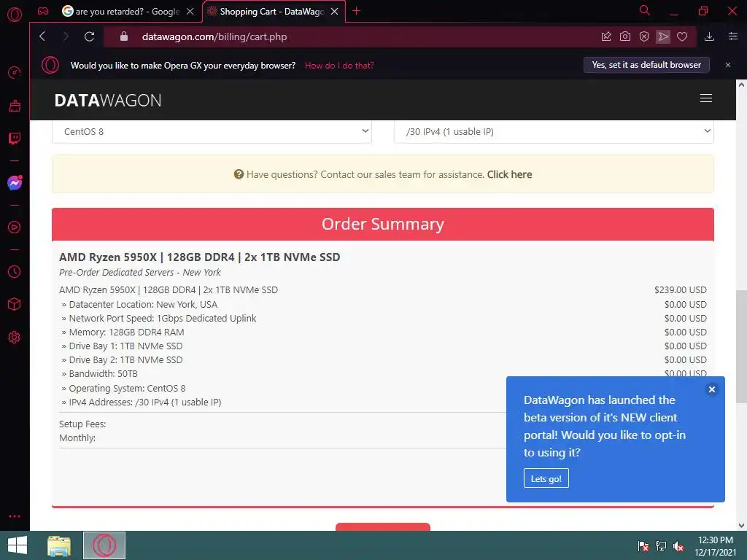This screenshot has height=560, width=747.
Task: Open the ad blocker shield icon
Action: point(644,36)
